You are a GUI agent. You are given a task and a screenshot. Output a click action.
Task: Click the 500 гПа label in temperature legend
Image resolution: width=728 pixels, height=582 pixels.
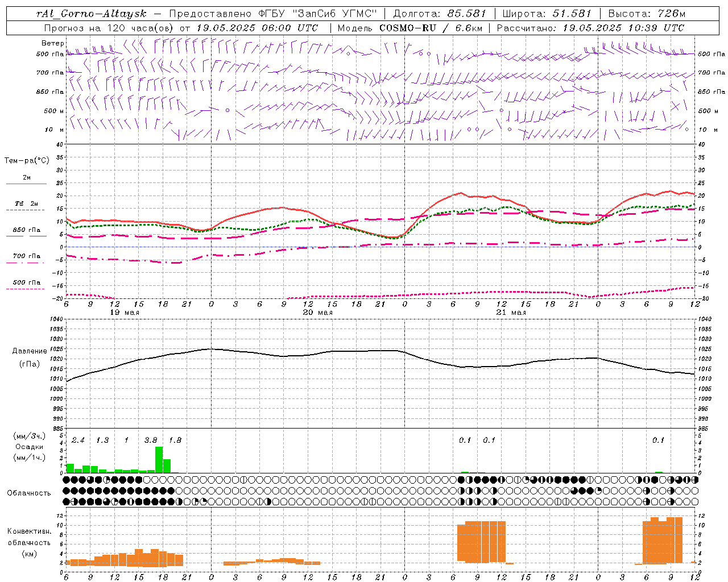click(27, 282)
